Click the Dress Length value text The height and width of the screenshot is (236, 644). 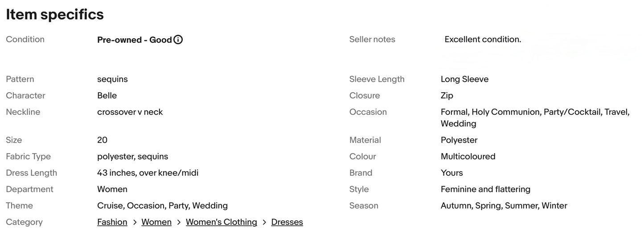(x=148, y=173)
